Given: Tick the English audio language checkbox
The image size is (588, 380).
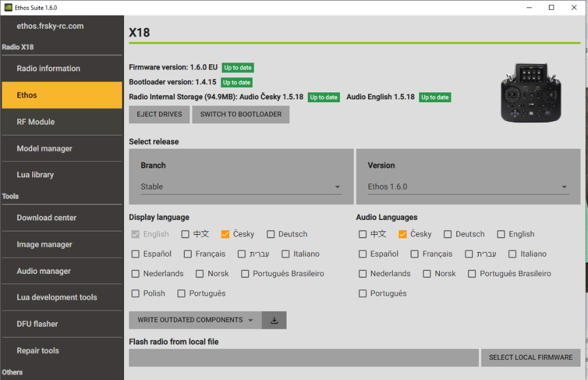Looking at the screenshot, I should (501, 234).
